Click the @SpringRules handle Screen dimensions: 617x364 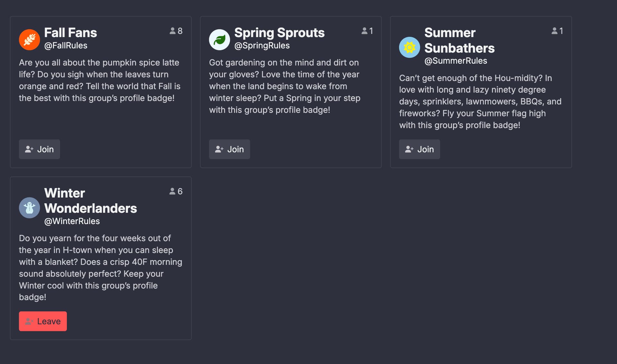(262, 46)
